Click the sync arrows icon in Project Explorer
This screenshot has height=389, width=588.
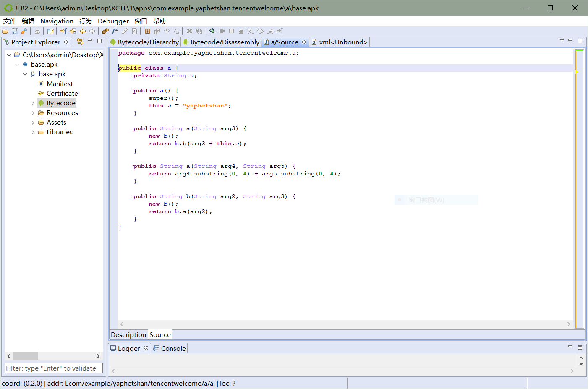[x=80, y=42]
